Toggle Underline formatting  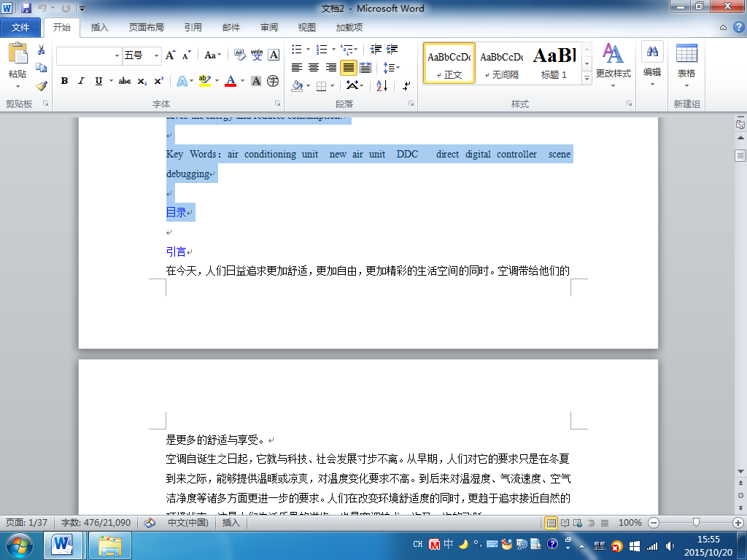(x=98, y=81)
